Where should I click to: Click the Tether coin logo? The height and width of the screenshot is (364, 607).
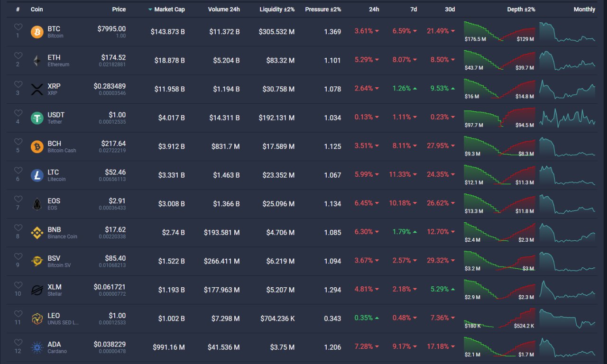(x=37, y=118)
